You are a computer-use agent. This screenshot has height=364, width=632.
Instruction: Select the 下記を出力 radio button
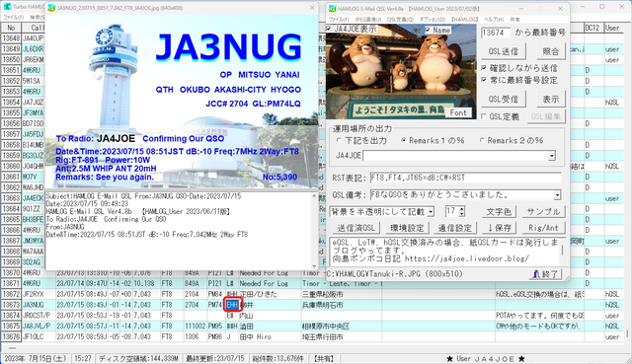(339, 140)
